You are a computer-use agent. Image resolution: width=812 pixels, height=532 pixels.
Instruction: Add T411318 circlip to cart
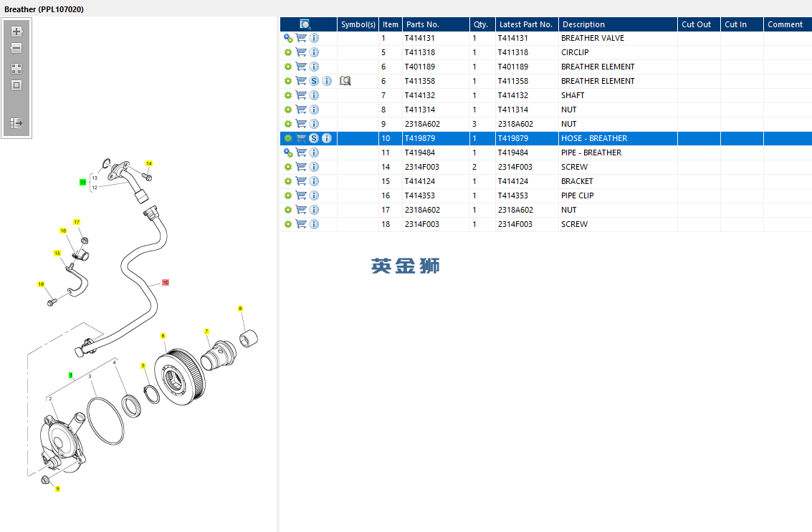[301, 52]
